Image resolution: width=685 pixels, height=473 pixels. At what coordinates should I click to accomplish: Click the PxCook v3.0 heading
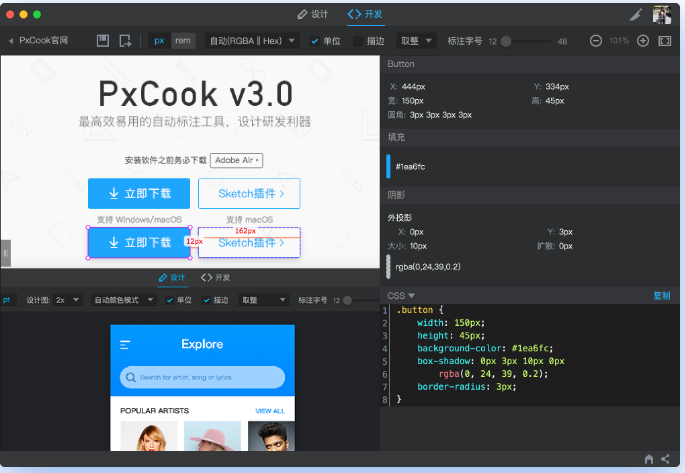pyautogui.click(x=195, y=93)
